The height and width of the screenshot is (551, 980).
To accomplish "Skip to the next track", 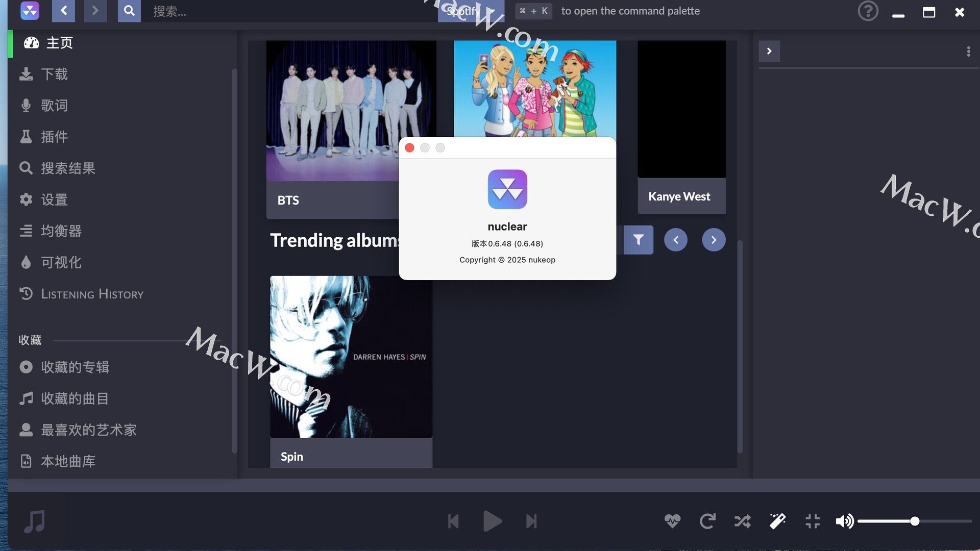I will coord(531,521).
